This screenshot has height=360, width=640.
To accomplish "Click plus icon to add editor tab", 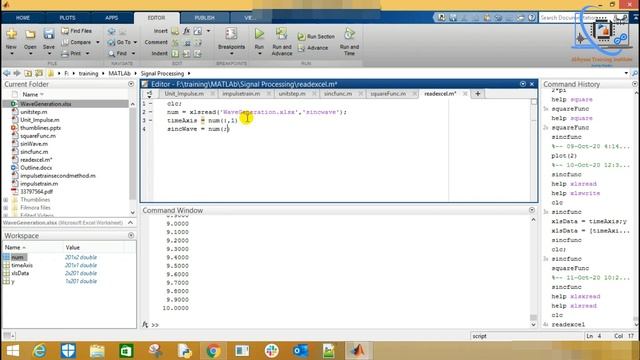I will coord(478,94).
